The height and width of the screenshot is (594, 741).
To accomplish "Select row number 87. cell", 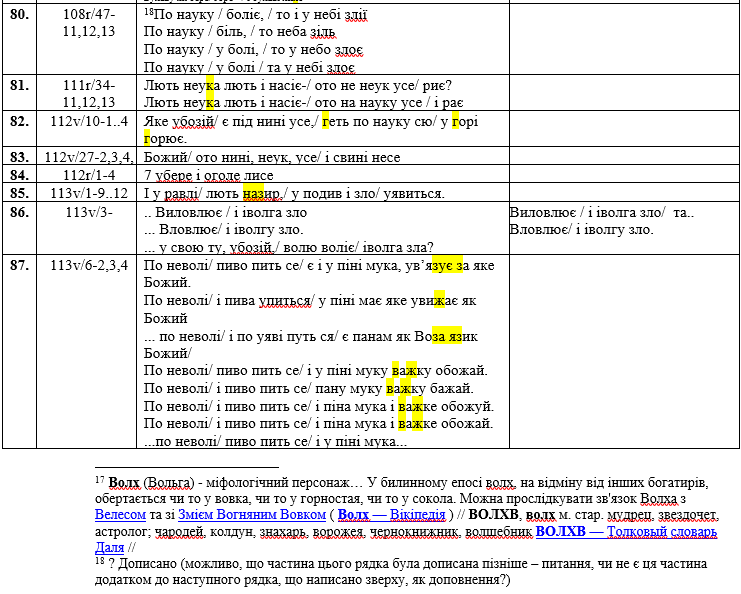I will coord(19,265).
